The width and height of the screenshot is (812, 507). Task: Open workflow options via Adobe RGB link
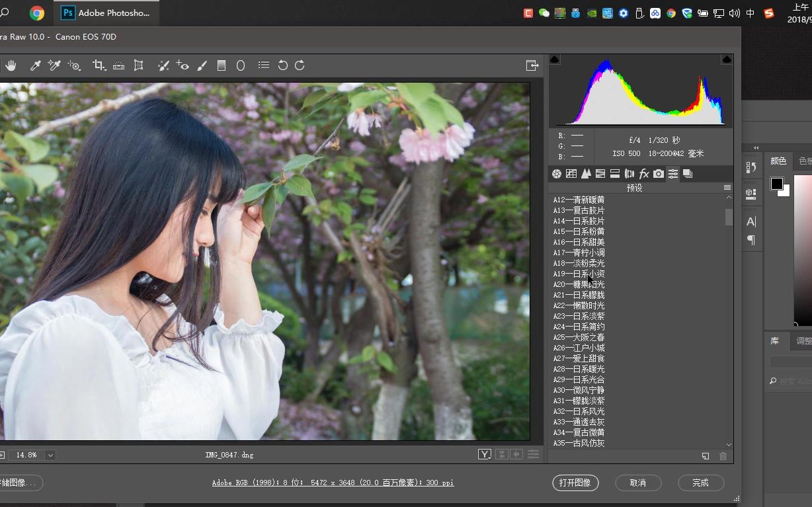click(331, 483)
